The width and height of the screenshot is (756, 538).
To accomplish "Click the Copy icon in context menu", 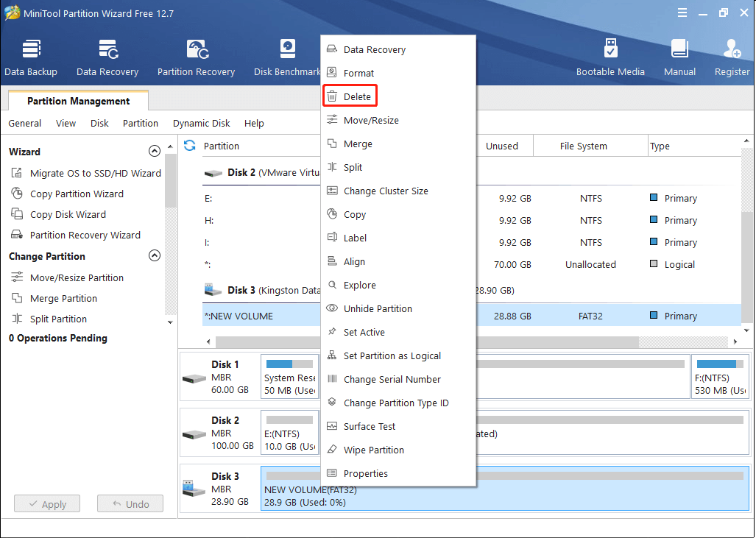I will click(x=332, y=214).
